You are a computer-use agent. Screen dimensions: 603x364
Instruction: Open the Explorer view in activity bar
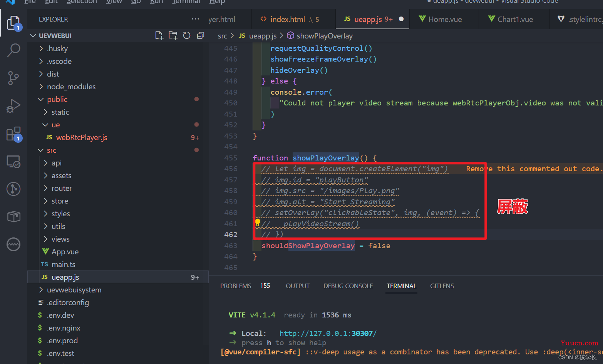[x=14, y=23]
